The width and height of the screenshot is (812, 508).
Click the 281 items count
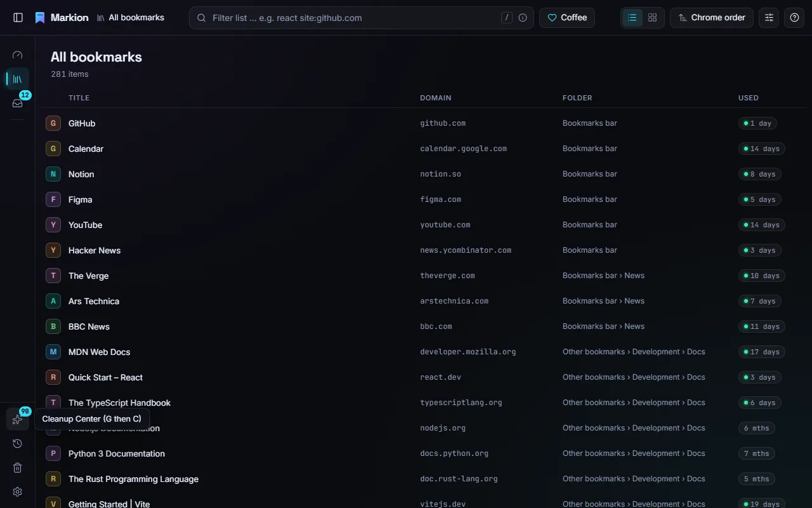click(x=70, y=74)
